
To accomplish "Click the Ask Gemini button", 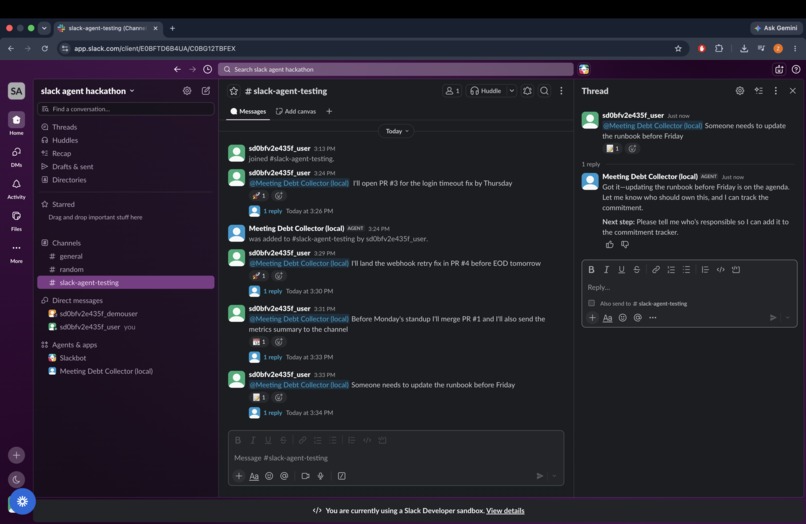I will 775,28.
